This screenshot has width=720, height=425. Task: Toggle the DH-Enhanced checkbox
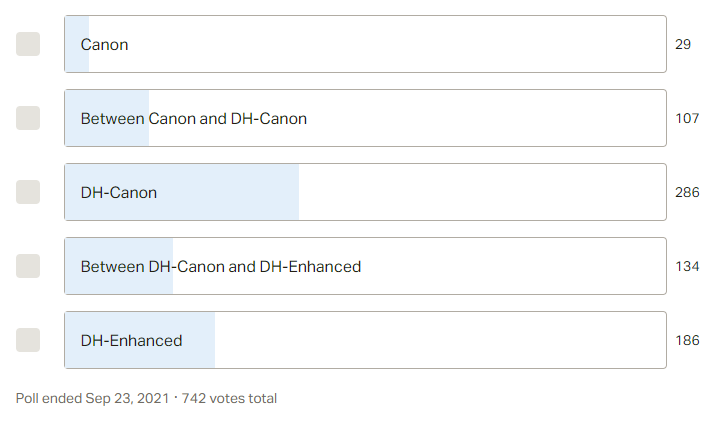28,340
